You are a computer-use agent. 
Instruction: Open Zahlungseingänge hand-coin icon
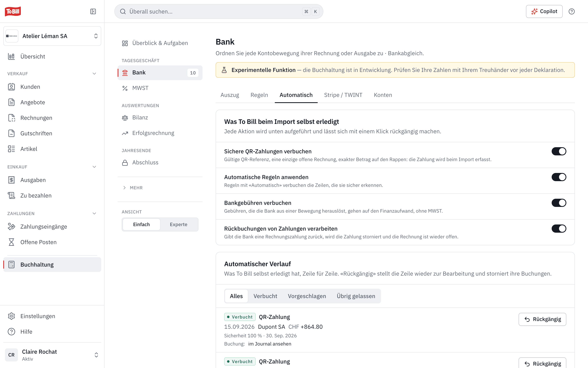(x=11, y=227)
